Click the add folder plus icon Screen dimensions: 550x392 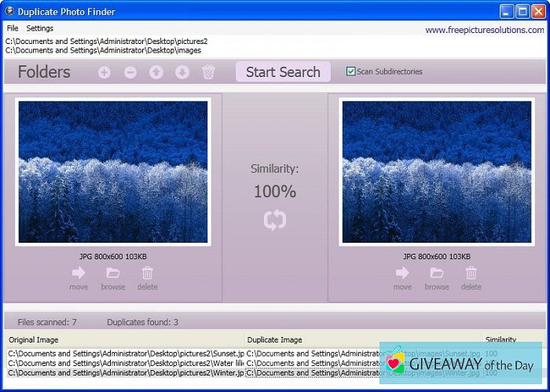[x=104, y=72]
